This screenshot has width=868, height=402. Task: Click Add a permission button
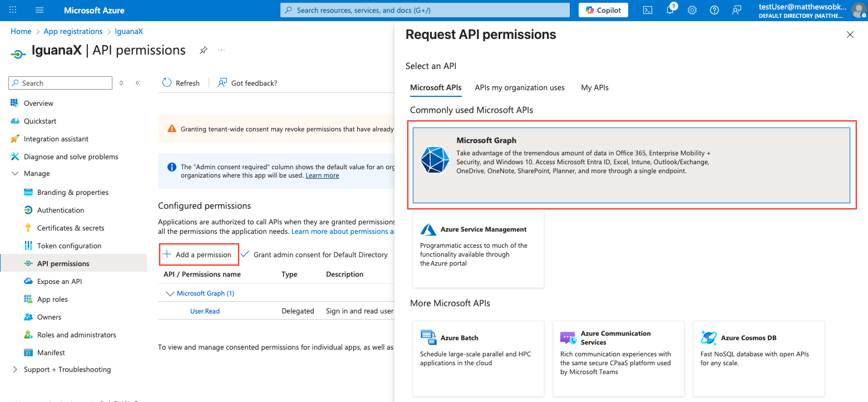pos(199,254)
